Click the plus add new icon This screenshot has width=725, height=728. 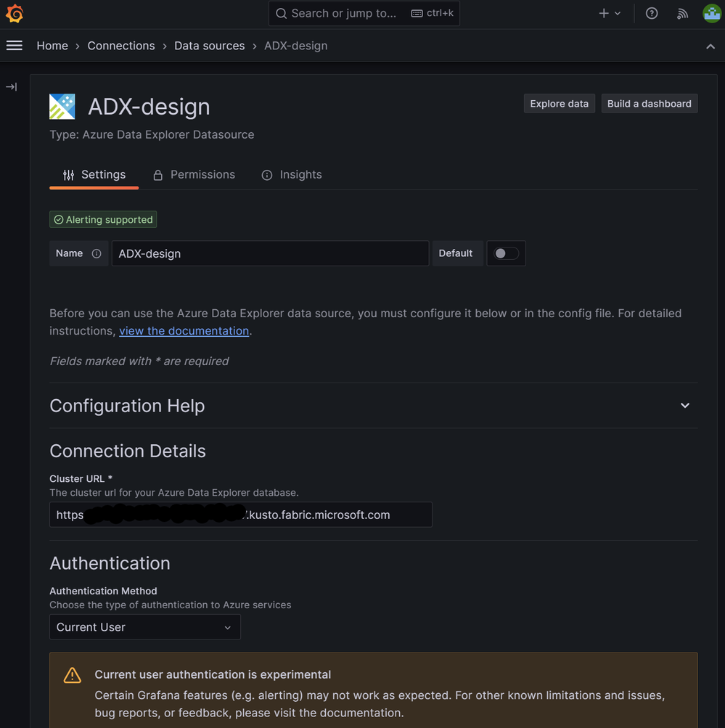(603, 14)
